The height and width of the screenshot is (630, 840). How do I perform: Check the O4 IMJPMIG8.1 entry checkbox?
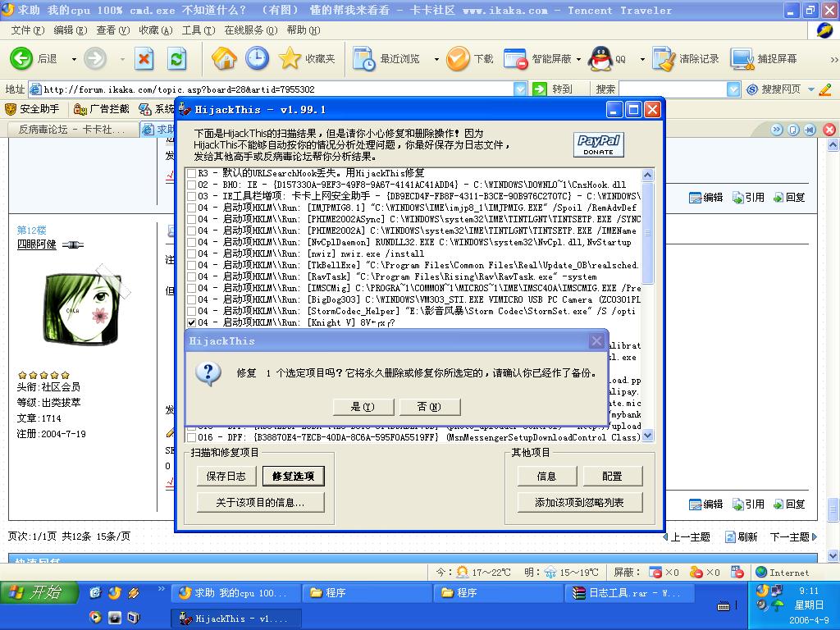coord(190,208)
